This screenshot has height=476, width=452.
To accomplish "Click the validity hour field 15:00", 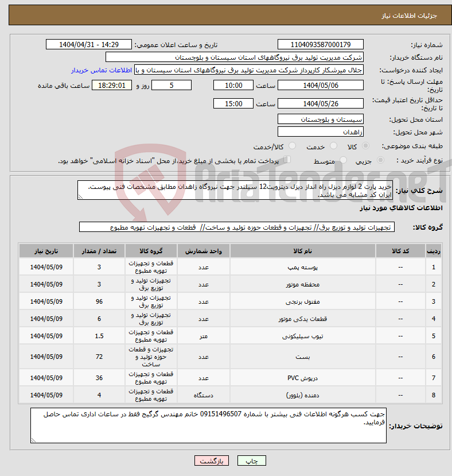I will (233, 103).
